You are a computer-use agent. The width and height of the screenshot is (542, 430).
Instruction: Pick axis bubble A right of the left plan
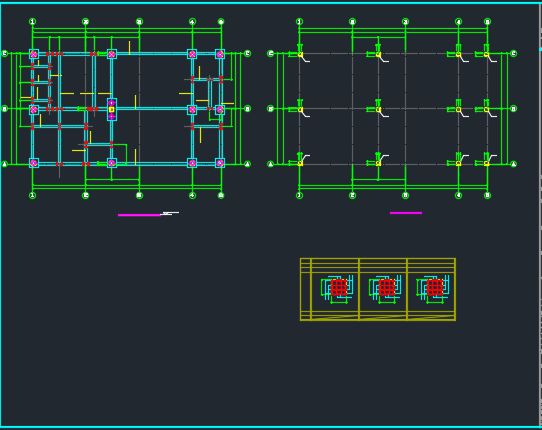coord(247,164)
